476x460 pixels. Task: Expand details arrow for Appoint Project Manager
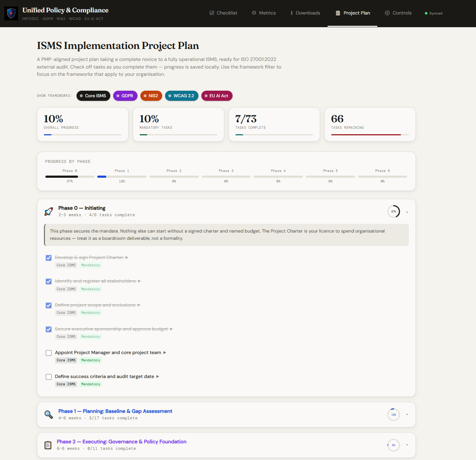click(x=165, y=353)
